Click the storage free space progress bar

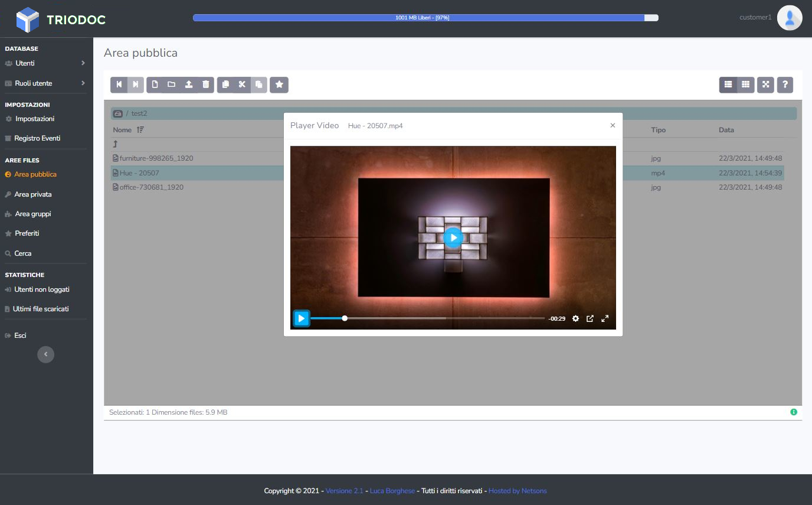425,18
